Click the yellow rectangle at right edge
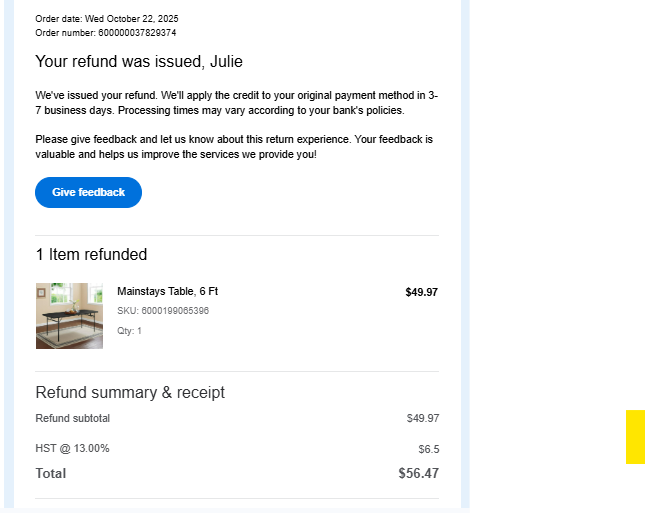This screenshot has height=513, width=646. pos(635,437)
